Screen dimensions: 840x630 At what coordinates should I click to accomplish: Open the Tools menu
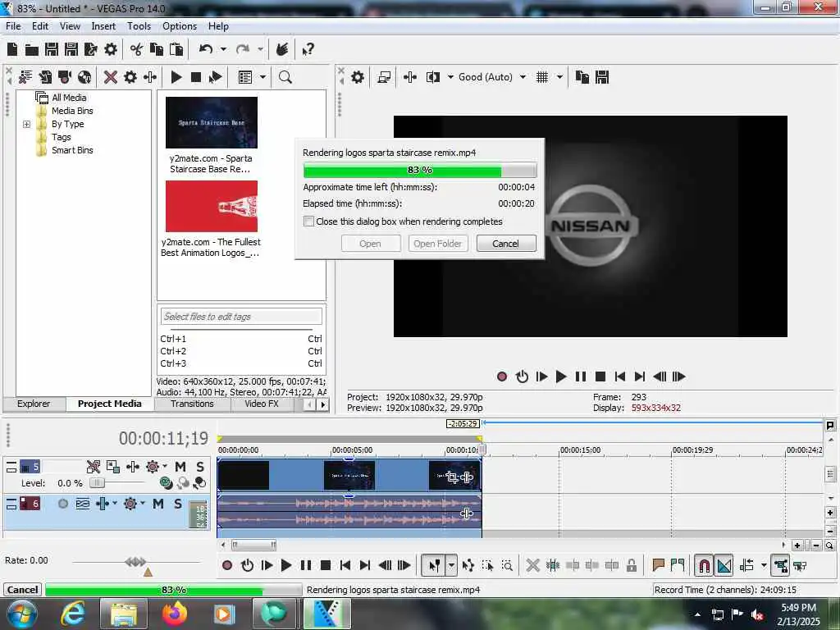coord(139,26)
